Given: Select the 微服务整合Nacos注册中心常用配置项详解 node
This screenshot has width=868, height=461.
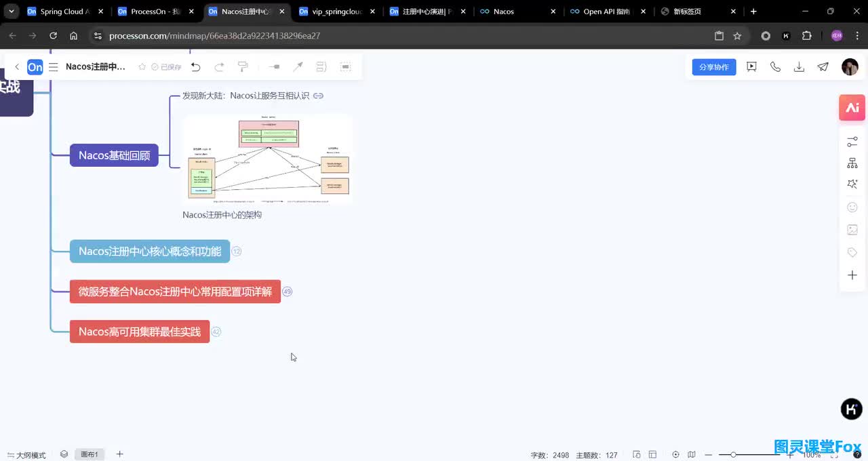Looking at the screenshot, I should pyautogui.click(x=175, y=292).
